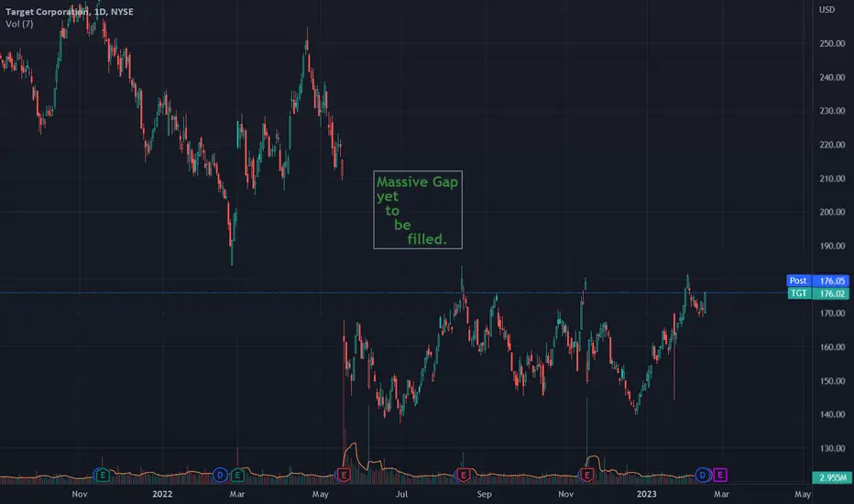This screenshot has width=854, height=504.
Task: Click the 220.00 price axis value
Action: pos(832,145)
